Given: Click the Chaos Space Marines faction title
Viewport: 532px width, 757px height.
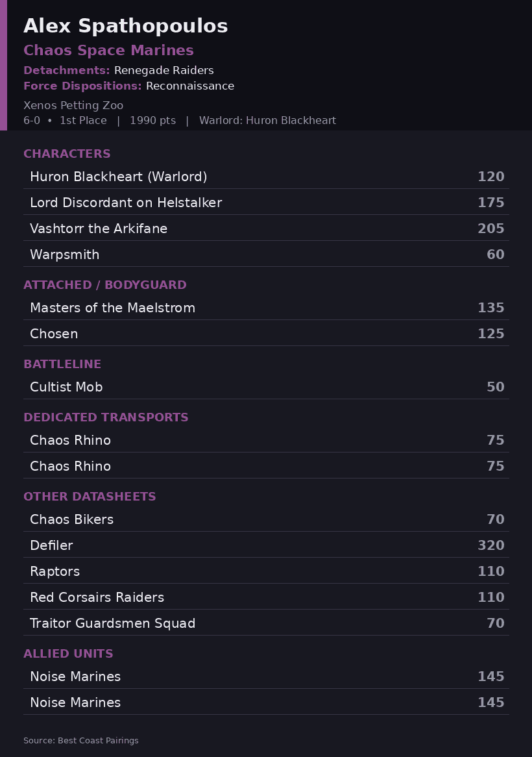Looking at the screenshot, I should point(108,50).
